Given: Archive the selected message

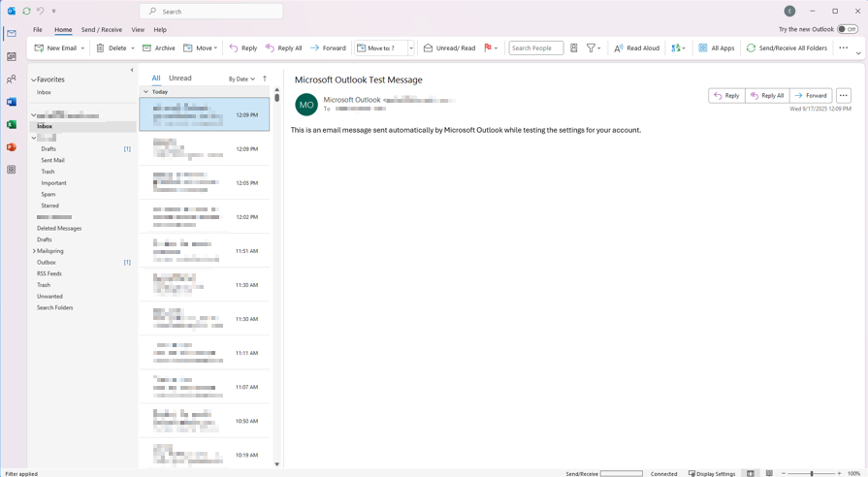Looking at the screenshot, I should pos(158,48).
